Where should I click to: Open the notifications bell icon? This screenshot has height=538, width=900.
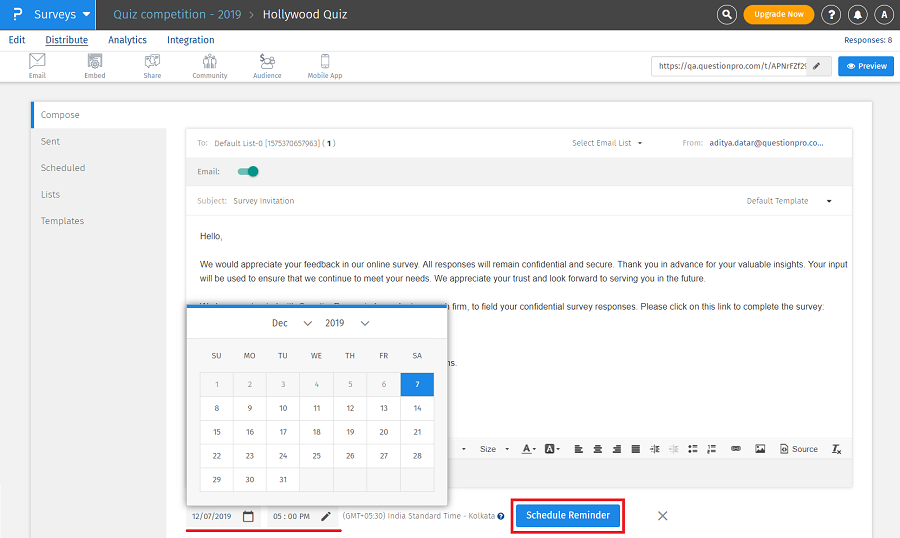click(x=857, y=15)
